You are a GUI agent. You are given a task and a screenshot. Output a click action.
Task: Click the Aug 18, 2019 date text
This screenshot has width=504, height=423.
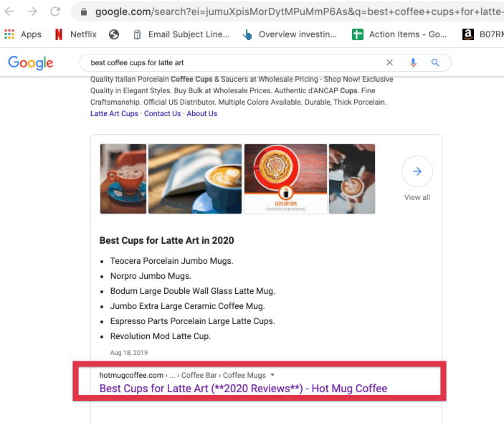(x=129, y=353)
